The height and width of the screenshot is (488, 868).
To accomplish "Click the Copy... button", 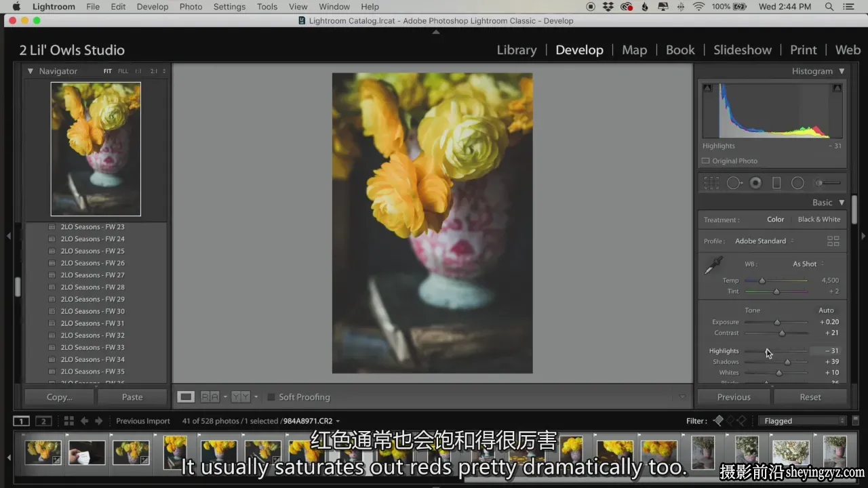I will coord(60,397).
